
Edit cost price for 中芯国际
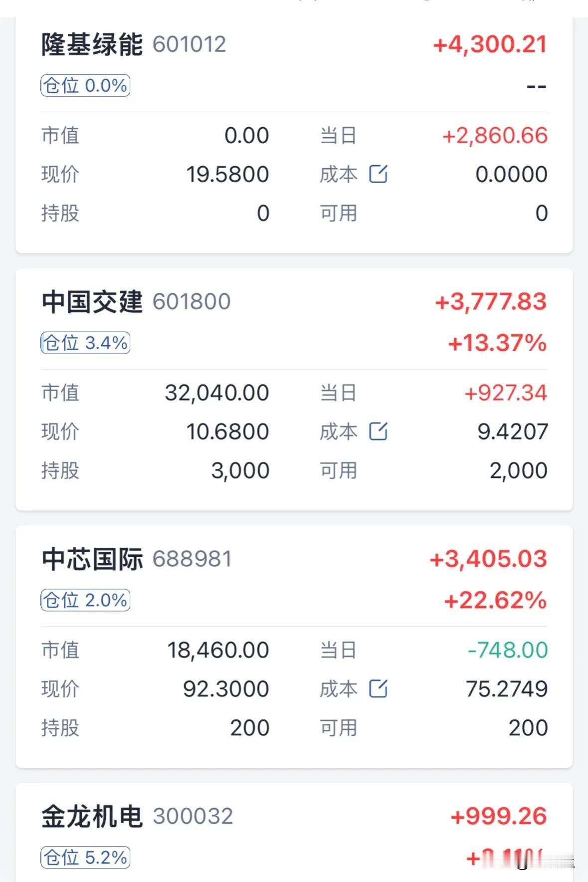pos(378,689)
